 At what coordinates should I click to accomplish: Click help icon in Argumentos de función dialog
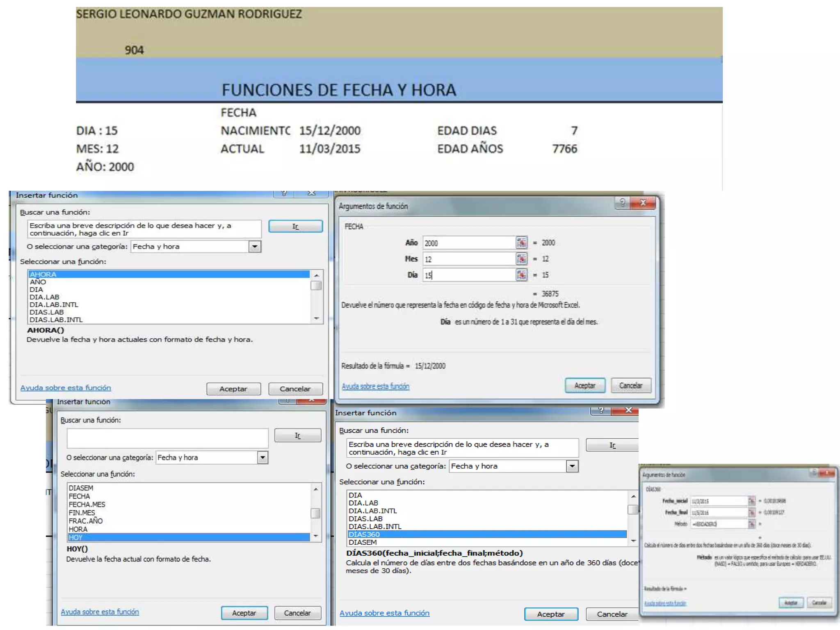click(622, 203)
